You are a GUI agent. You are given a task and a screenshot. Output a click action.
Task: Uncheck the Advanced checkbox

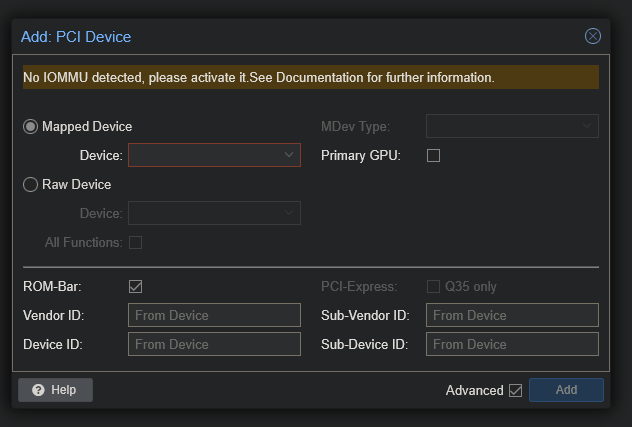tap(516, 390)
